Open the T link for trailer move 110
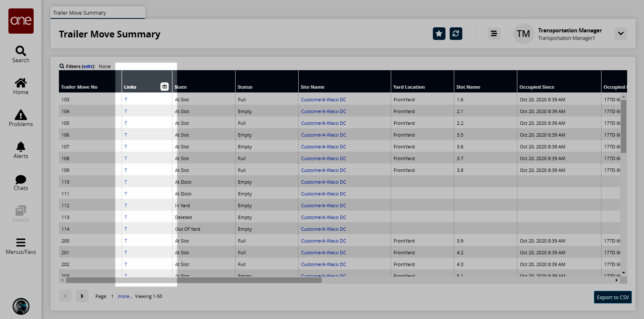The image size is (644, 319). tap(126, 182)
